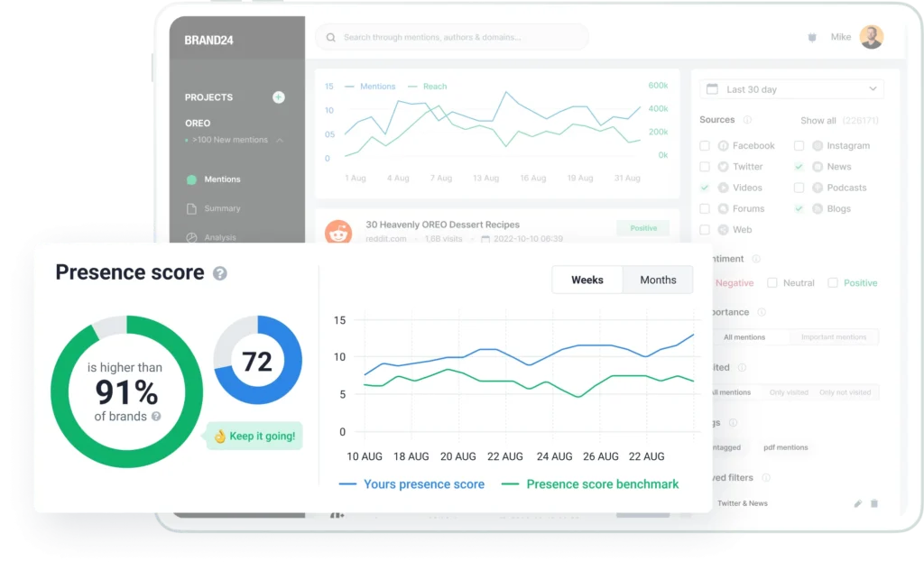This screenshot has height=570, width=924.
Task: Click the search mentions input field
Action: pos(451,38)
